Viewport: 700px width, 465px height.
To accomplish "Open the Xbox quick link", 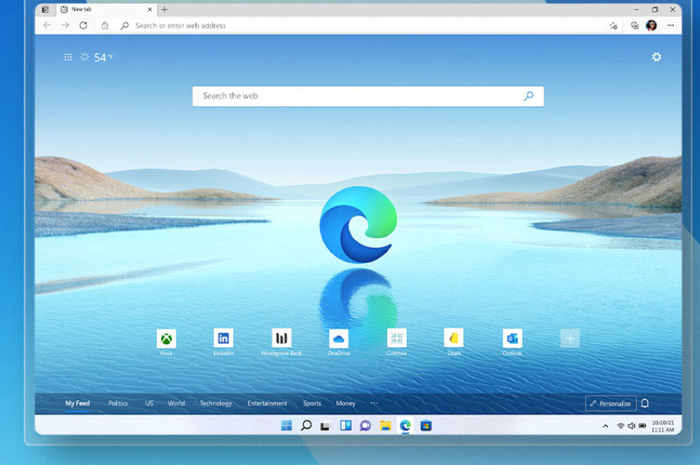I will (x=166, y=342).
